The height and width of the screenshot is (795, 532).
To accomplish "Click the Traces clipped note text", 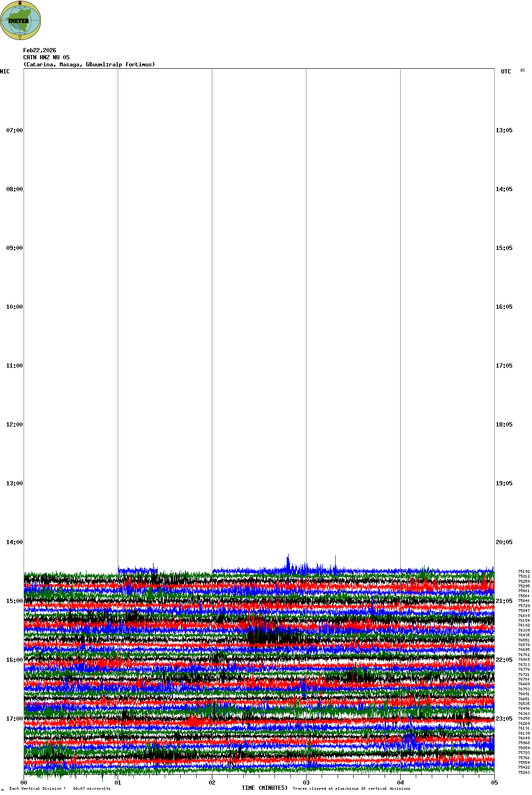I will pos(351,788).
